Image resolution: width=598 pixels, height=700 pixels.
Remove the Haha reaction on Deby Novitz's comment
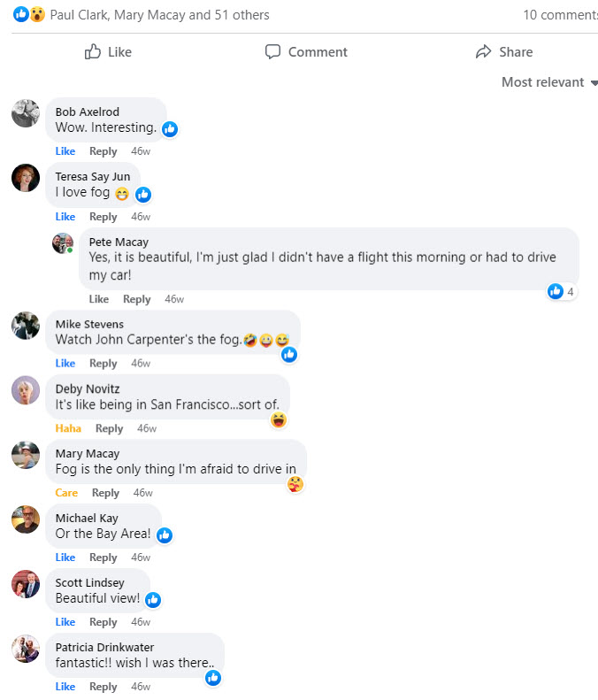[x=68, y=428]
